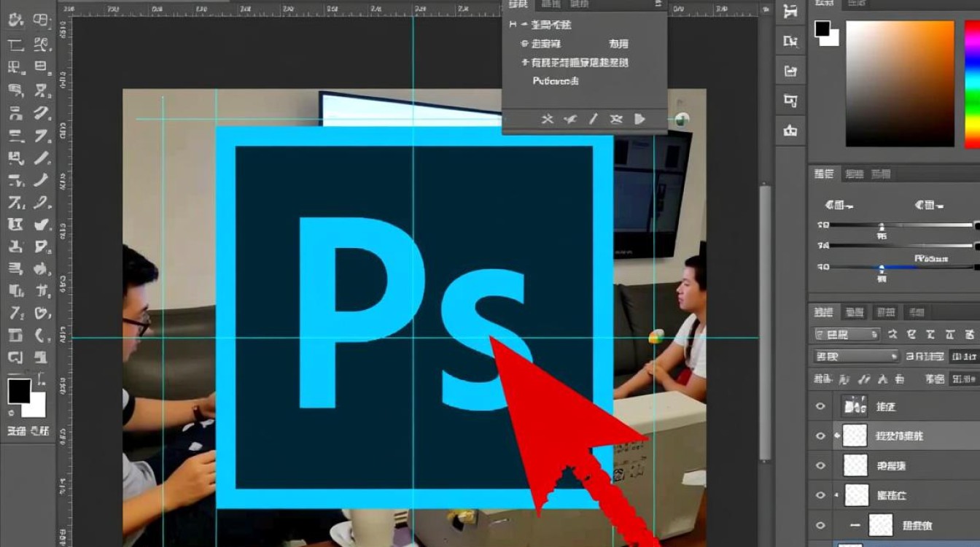Select the third tab of the floating panel
This screenshot has height=547, width=980.
coord(580,4)
